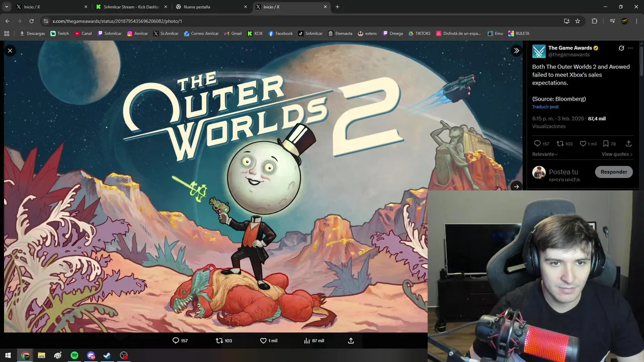Click share icon below the photo
The height and width of the screenshot is (362, 644).
(351, 340)
